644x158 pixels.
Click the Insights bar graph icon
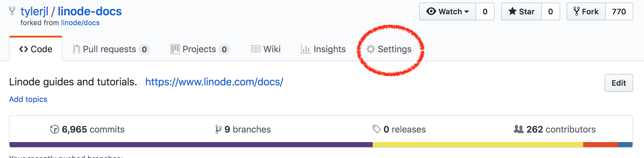305,49
